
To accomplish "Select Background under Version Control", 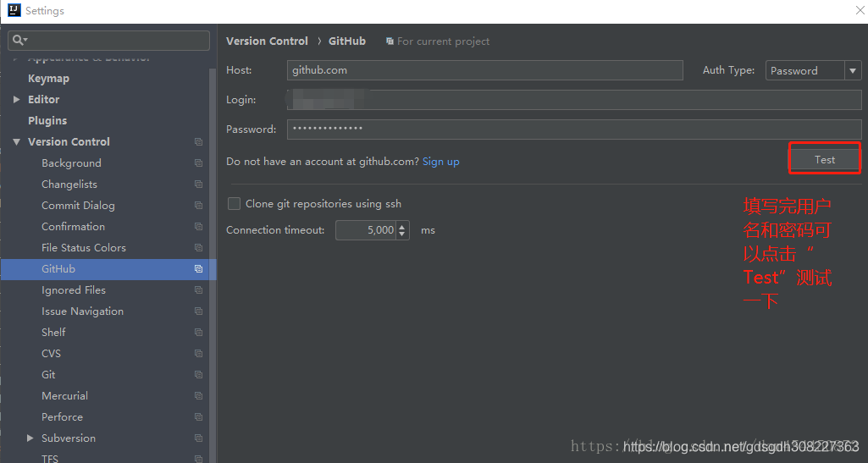I will pos(71,163).
